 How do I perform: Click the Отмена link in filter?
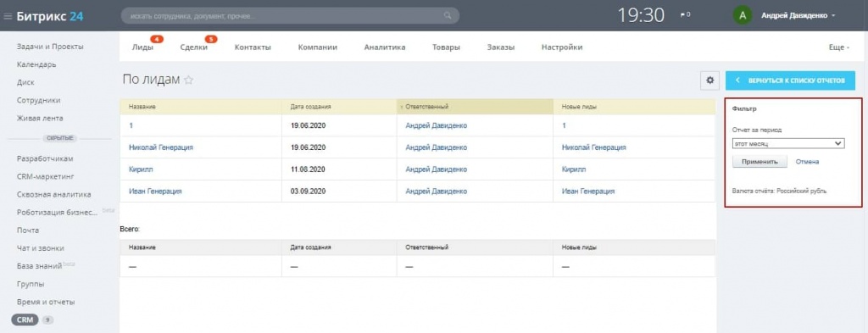coord(807,162)
